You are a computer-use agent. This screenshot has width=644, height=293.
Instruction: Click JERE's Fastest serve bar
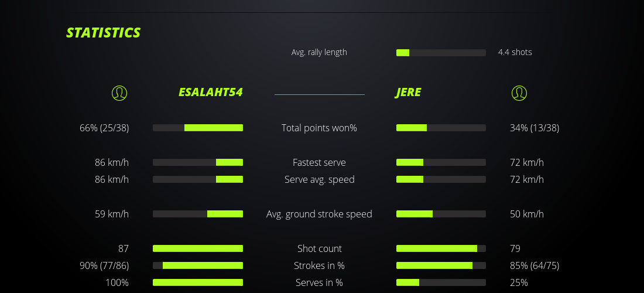441,162
